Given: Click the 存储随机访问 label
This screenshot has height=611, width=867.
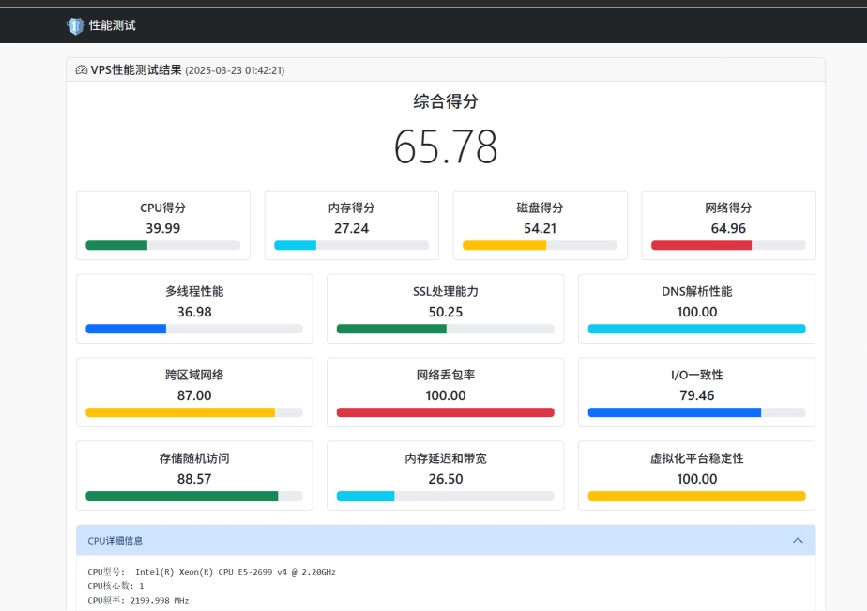Looking at the screenshot, I should (194, 458).
